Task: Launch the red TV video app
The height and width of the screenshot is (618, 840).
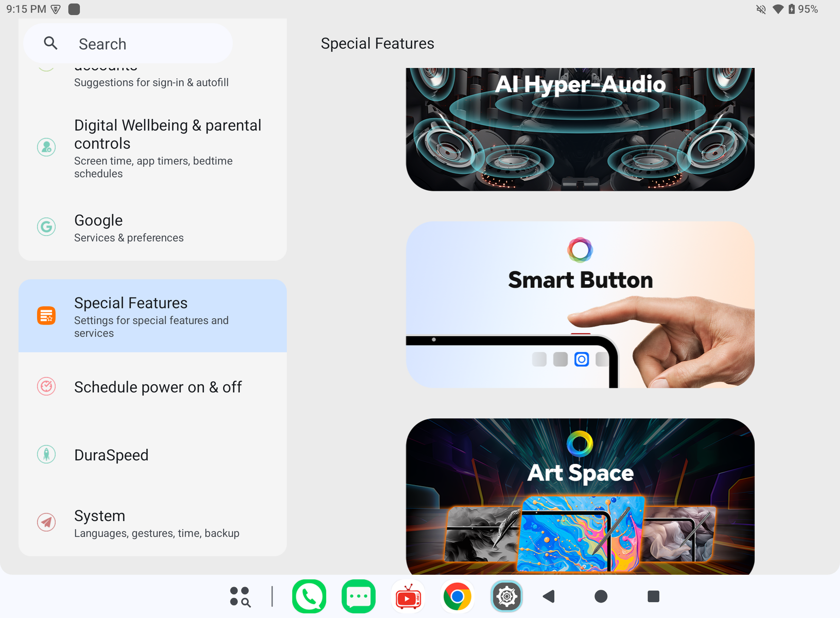Action: [408, 596]
